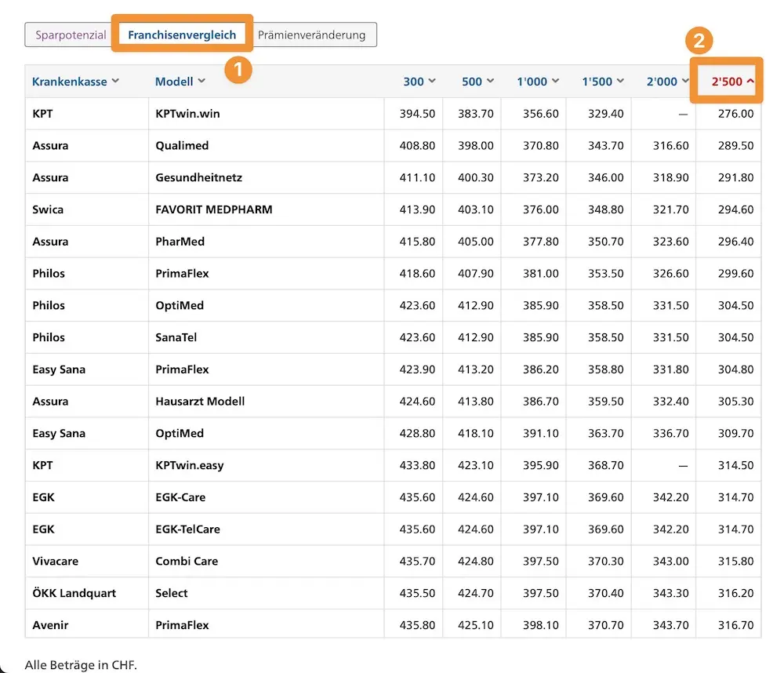Click the ÖKK Landquart insurer name
This screenshot has height=673, width=784.
[74, 594]
